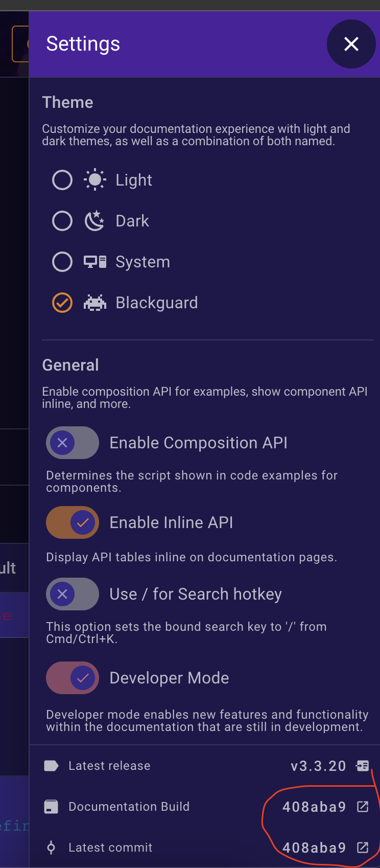Click the Settings panel title

tap(83, 44)
